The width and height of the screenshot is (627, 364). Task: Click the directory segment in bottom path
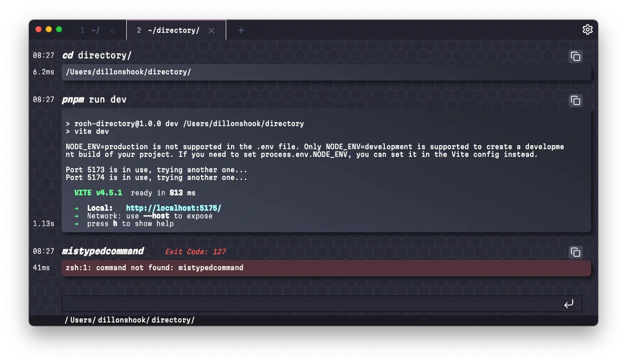pyautogui.click(x=171, y=320)
